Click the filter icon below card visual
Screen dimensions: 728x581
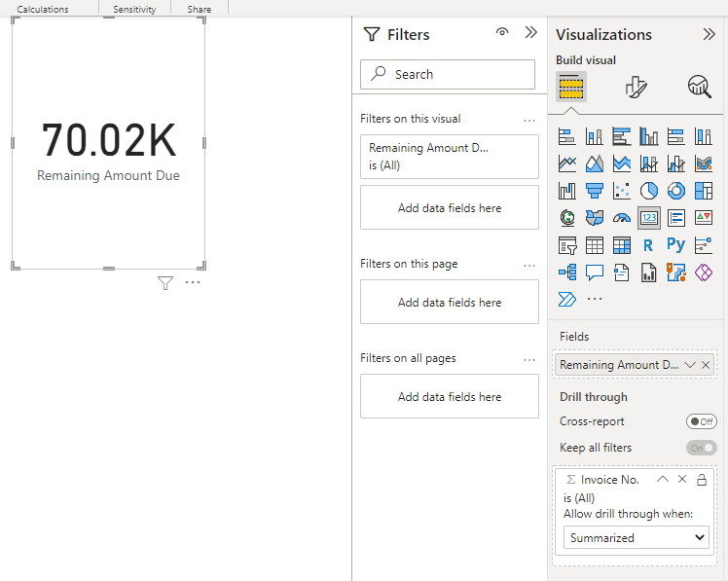click(165, 282)
